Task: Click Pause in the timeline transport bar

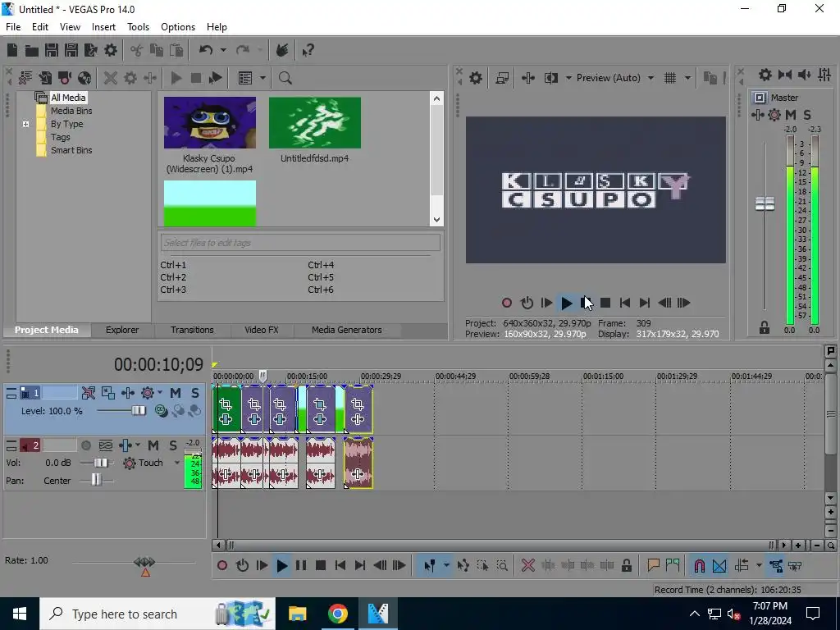Action: point(301,566)
